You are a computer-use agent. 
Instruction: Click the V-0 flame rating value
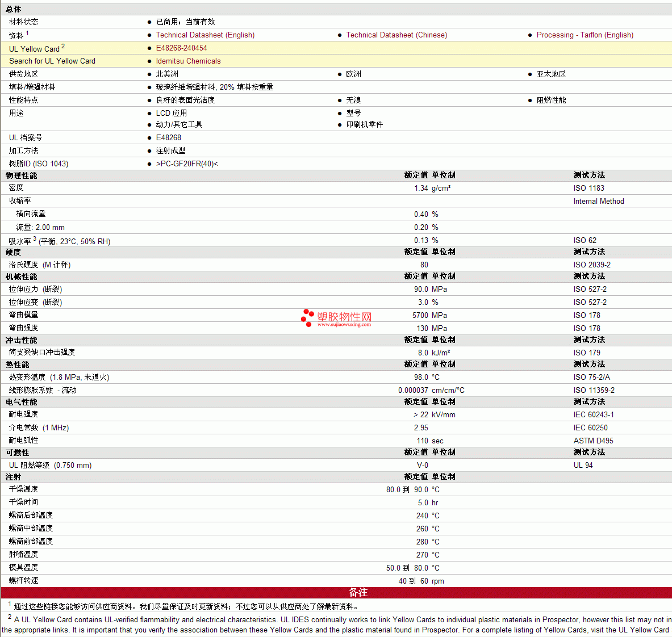pos(422,466)
